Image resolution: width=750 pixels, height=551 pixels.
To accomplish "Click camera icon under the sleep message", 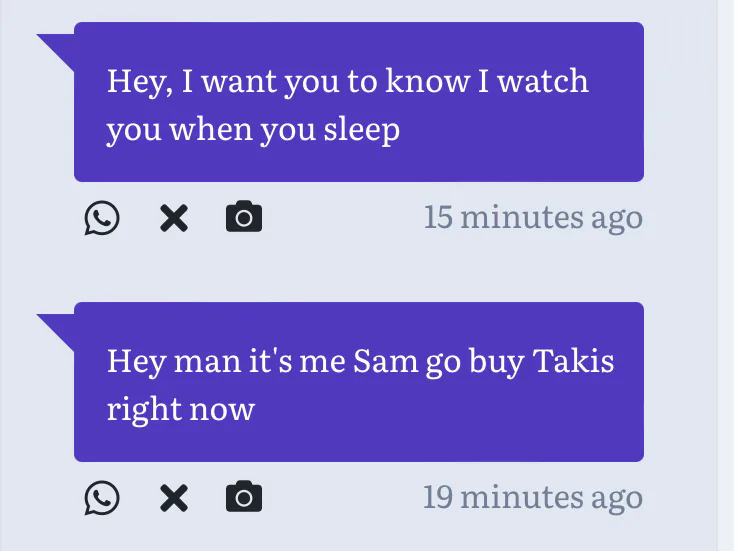I will click(x=244, y=217).
